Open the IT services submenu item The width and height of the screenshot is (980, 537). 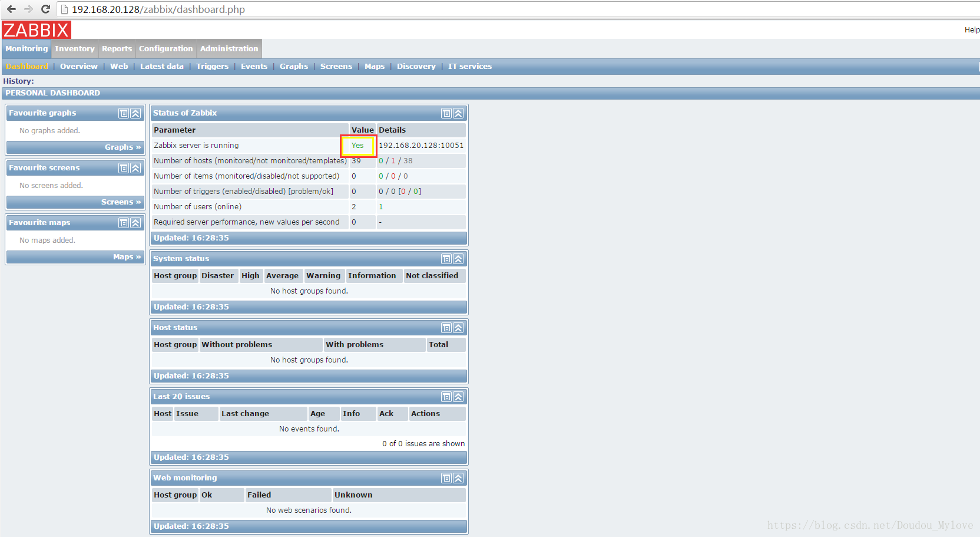tap(470, 67)
